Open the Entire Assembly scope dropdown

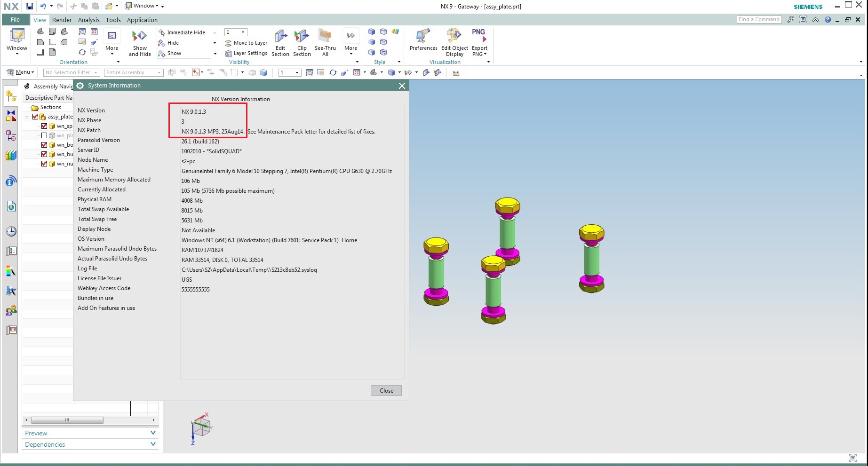pos(134,72)
